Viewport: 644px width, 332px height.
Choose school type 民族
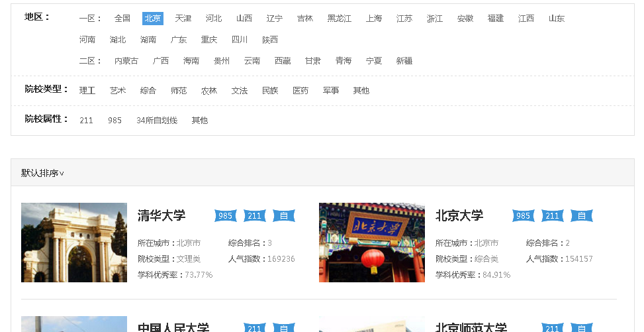pos(270,91)
